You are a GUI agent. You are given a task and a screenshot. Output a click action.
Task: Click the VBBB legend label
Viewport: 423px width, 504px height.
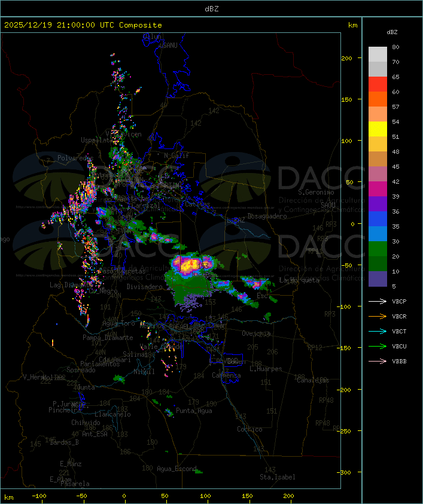(x=399, y=361)
